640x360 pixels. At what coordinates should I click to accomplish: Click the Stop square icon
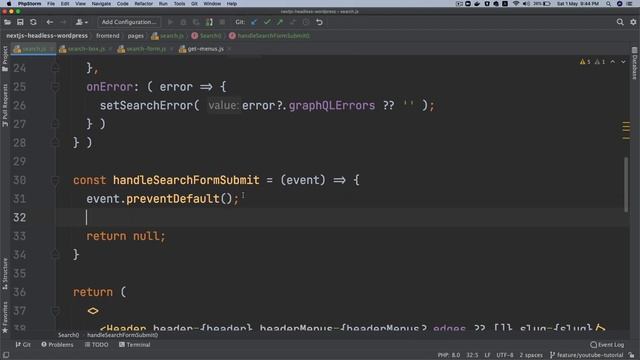click(222, 22)
